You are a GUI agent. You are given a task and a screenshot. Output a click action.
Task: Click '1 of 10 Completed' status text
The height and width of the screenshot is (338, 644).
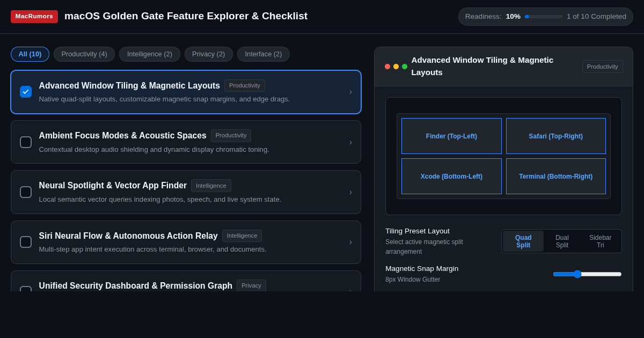coord(596,17)
